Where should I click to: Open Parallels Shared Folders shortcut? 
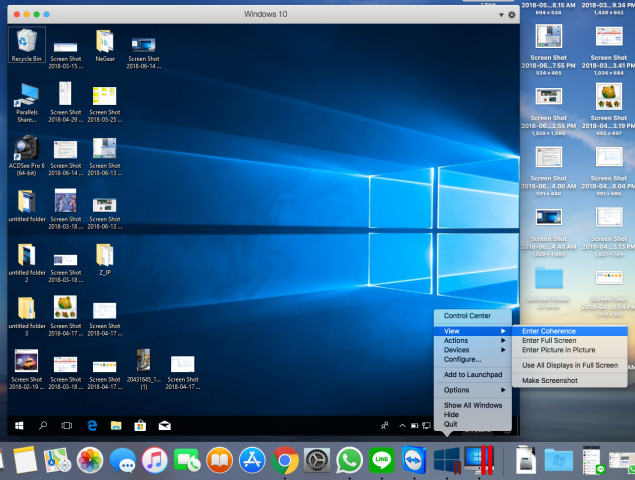pos(27,102)
